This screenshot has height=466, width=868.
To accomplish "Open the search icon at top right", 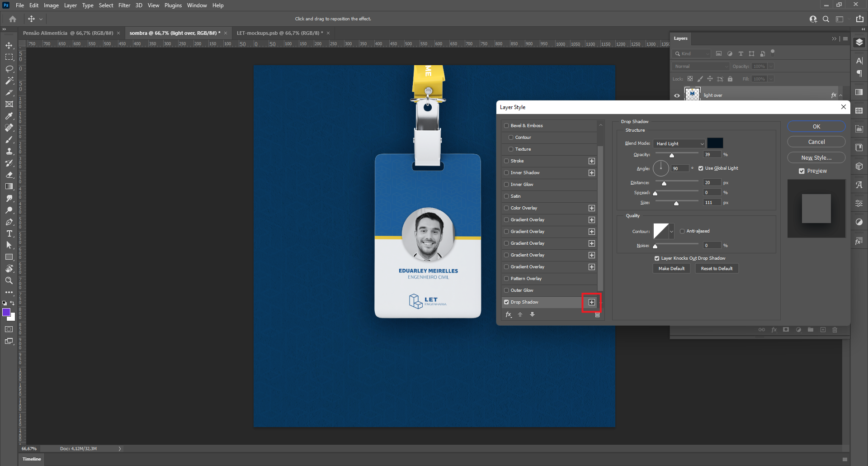I will point(826,19).
